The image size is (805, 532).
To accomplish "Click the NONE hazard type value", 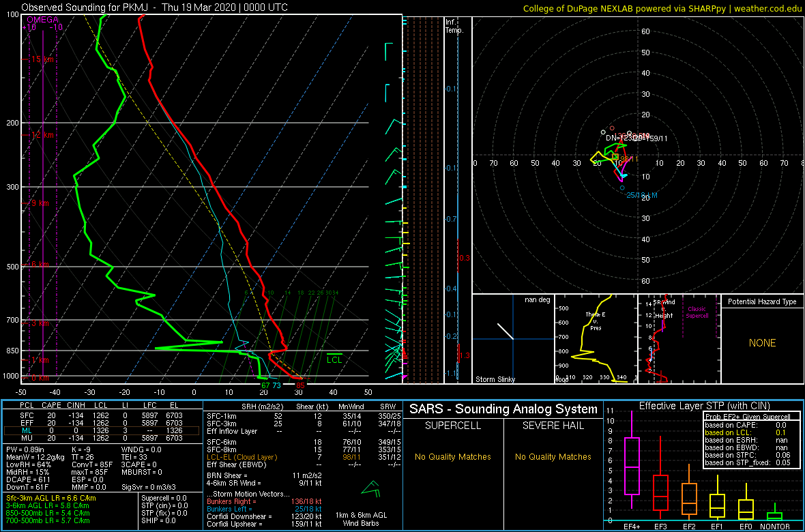I will 762,343.
